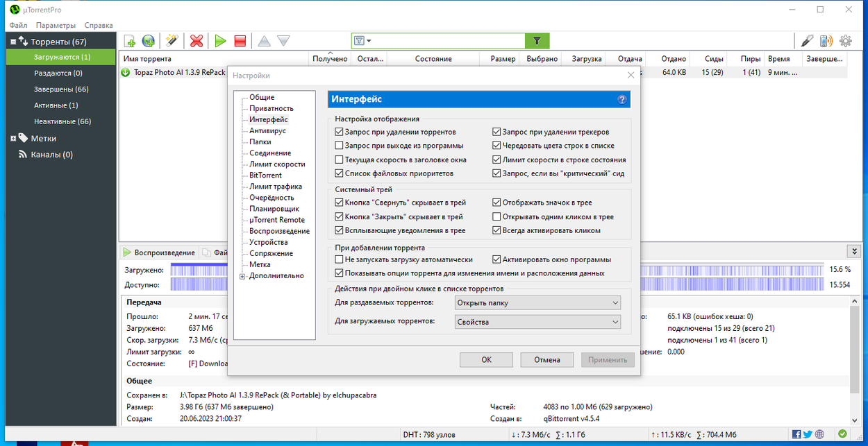Click the Twitter bird icon in status bar
The height and width of the screenshot is (446, 868).
pos(808,435)
